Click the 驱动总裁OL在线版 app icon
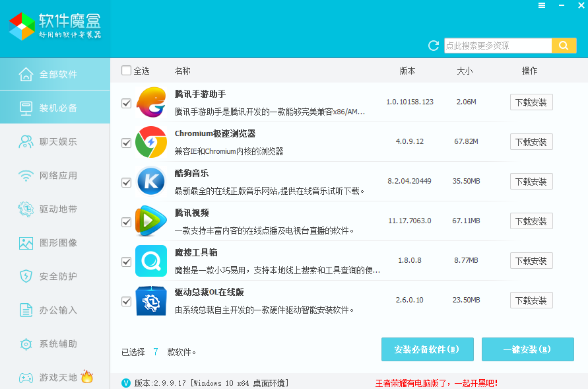This screenshot has width=588, height=389. [x=150, y=301]
